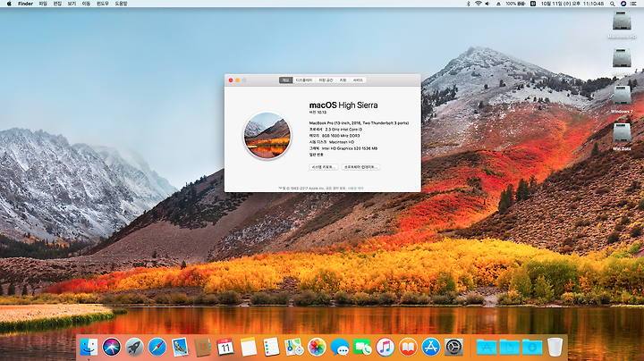Open Spotlight search magnifier
Viewport: 644px width, 361px height.
[x=613, y=4]
